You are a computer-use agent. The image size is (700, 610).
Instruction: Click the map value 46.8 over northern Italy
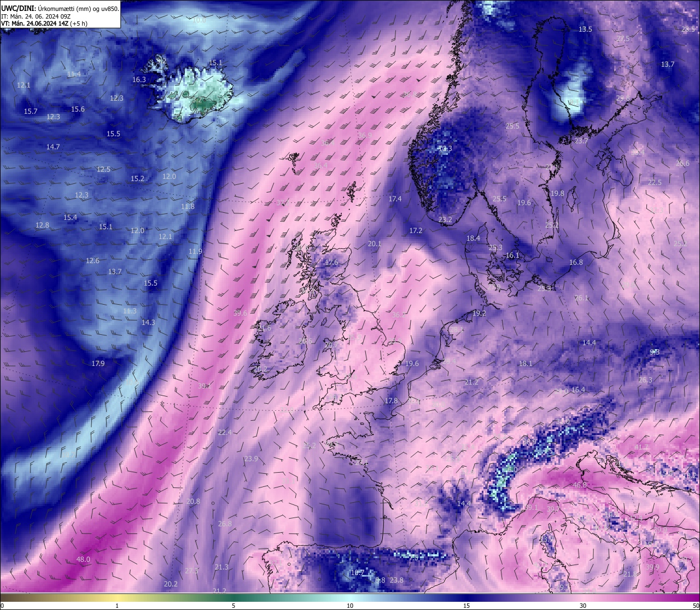point(580,485)
